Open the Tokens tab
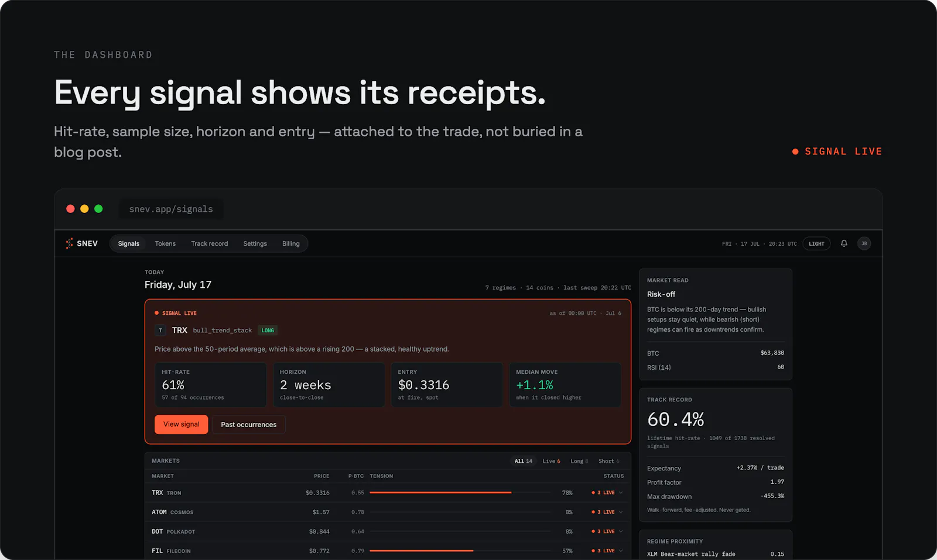Viewport: 937px width, 560px height. coord(165,243)
